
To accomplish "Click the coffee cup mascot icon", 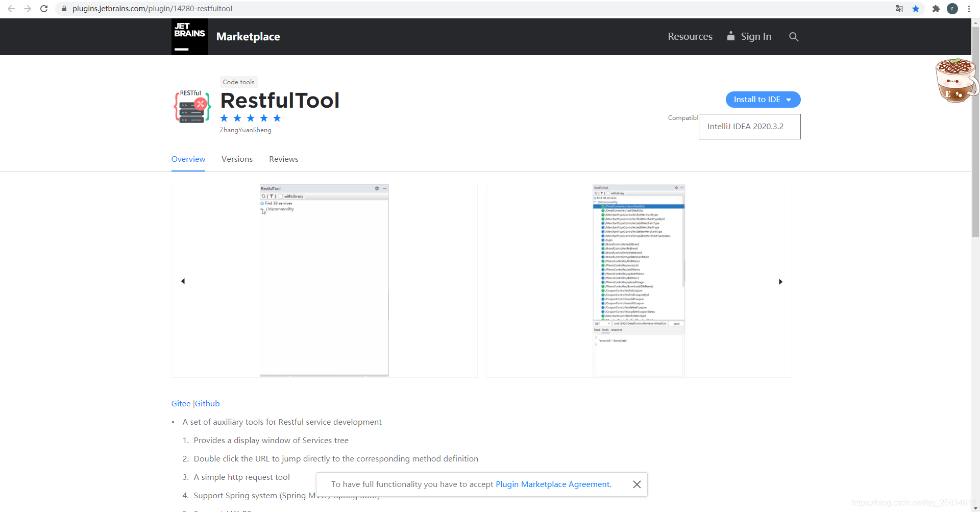I will click(957, 80).
